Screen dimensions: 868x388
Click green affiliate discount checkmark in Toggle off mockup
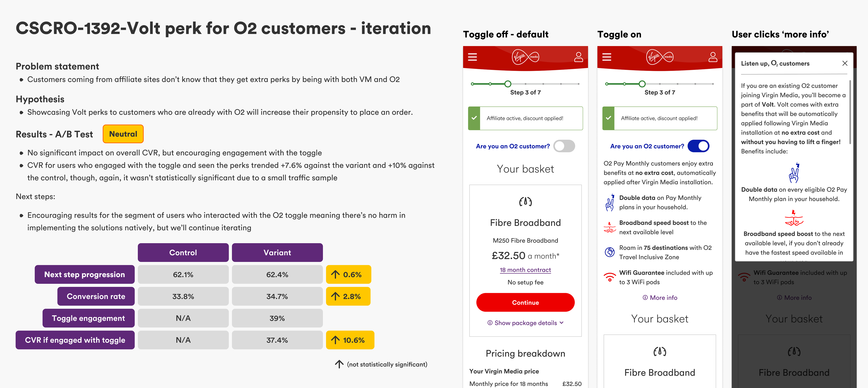click(x=474, y=118)
